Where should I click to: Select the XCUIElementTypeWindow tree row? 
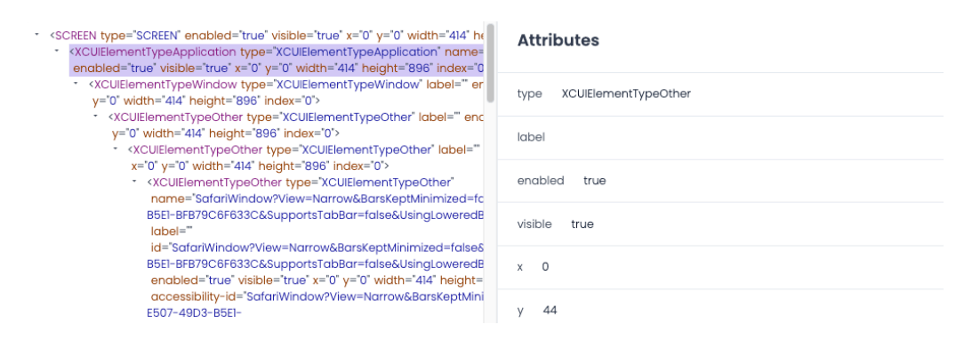pos(286,92)
